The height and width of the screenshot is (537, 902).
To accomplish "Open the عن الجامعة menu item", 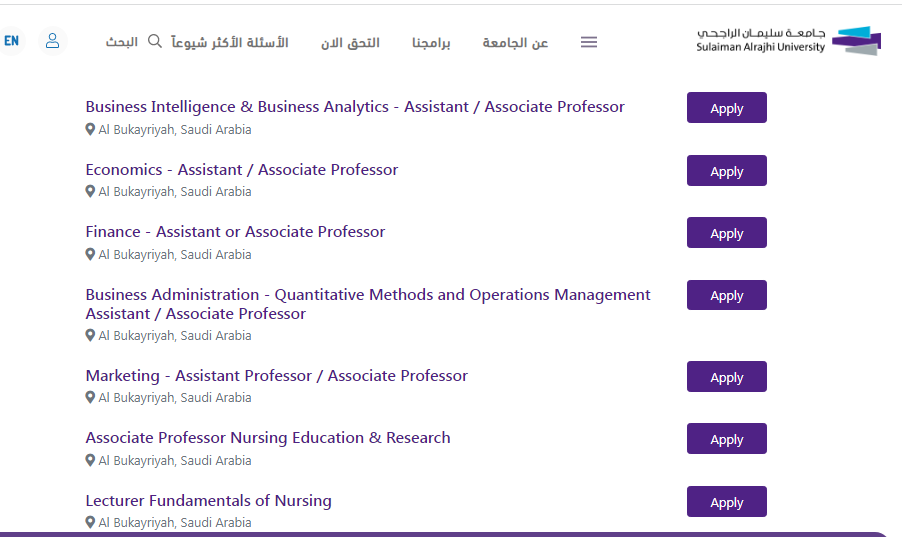I will coord(515,43).
